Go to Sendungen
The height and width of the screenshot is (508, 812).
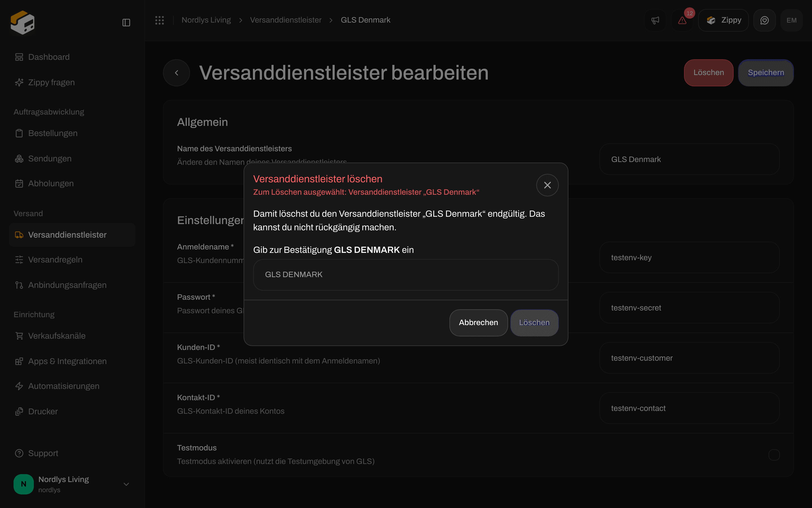72,159
